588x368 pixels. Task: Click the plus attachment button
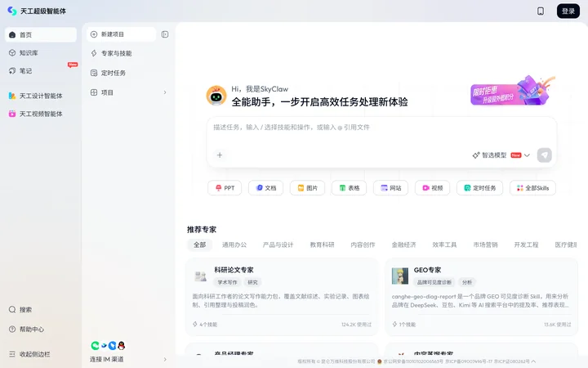(x=220, y=155)
